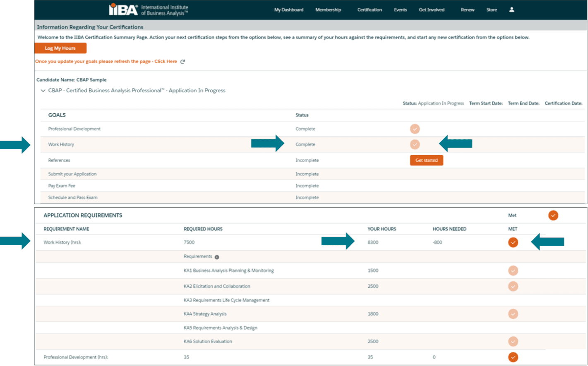Open the Membership menu
The width and height of the screenshot is (588, 366).
point(328,10)
